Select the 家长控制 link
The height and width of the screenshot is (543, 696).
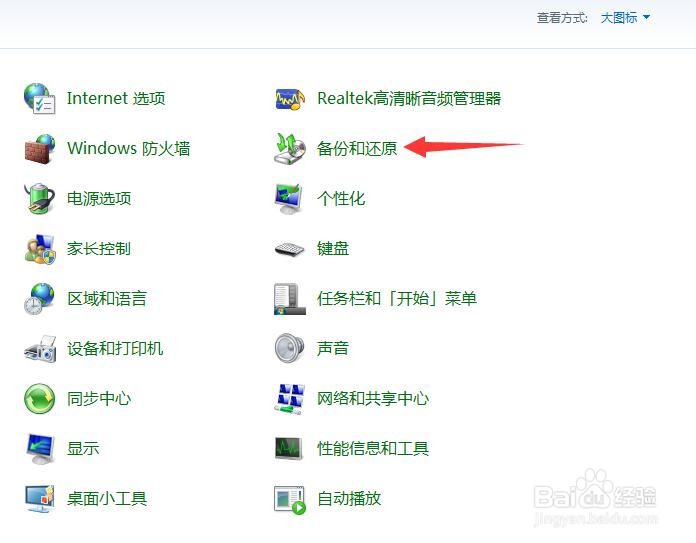pos(99,249)
